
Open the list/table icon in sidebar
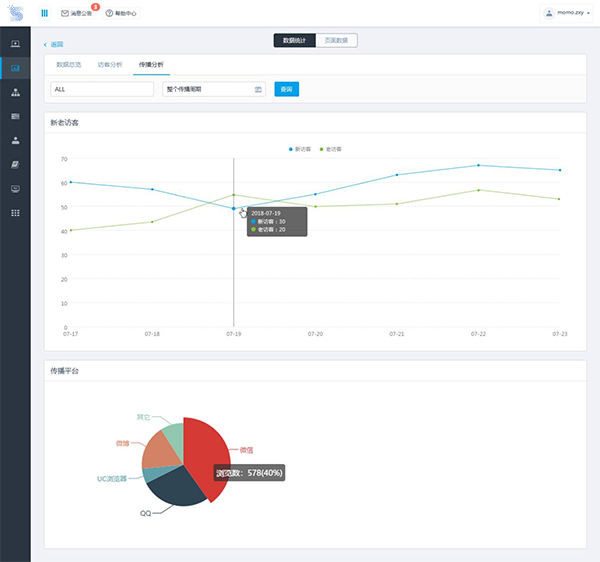pos(15,116)
